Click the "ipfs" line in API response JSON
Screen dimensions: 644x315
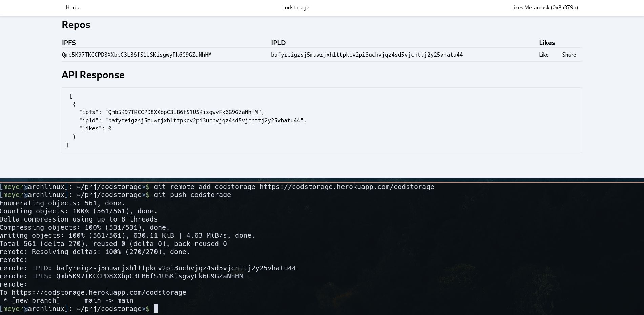(x=172, y=112)
